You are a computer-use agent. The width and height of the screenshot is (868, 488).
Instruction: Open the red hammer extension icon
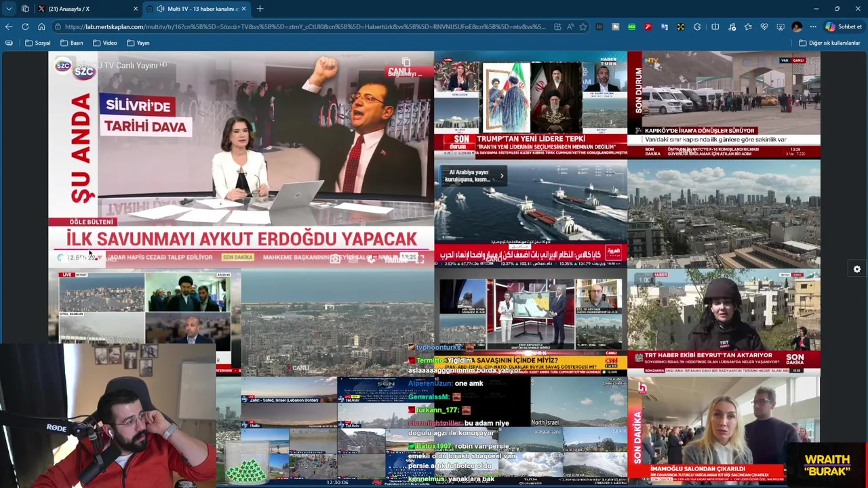648,26
